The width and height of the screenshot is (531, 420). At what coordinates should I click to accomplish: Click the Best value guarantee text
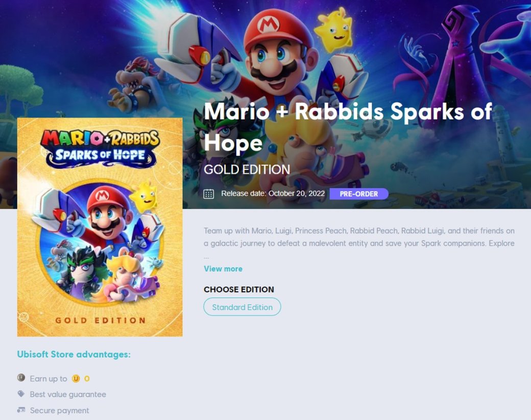coord(68,394)
